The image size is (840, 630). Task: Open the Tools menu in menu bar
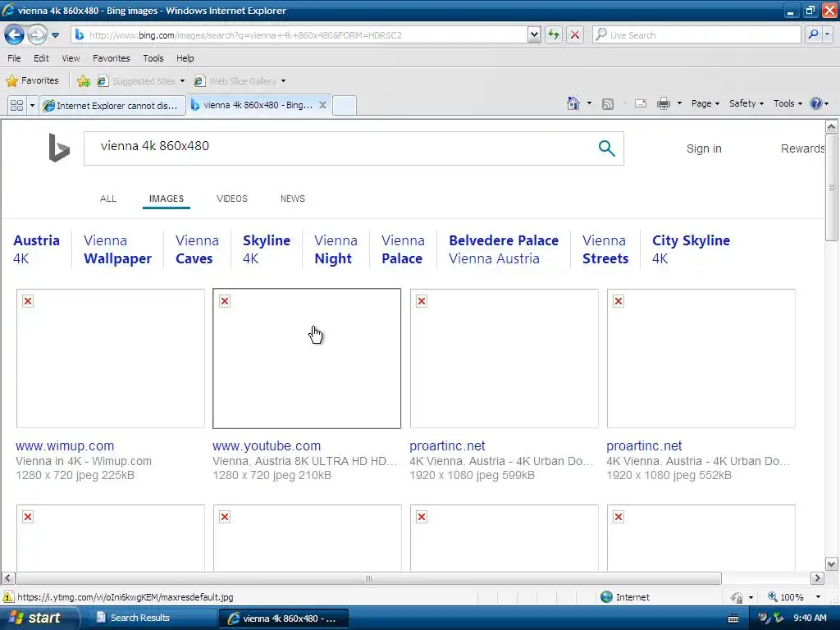coord(153,58)
